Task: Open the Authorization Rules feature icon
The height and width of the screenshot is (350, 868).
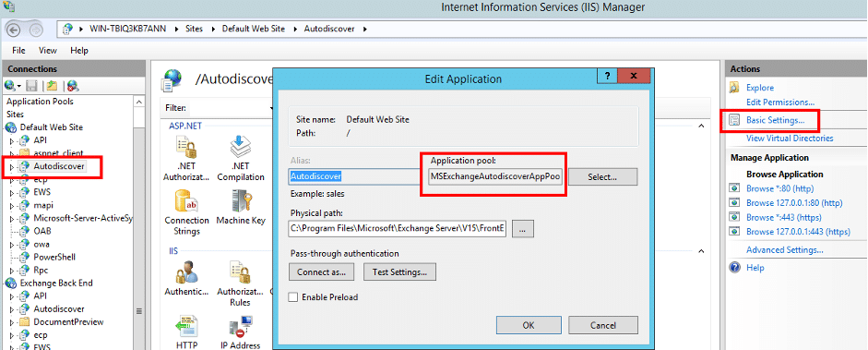Action: 240,284
